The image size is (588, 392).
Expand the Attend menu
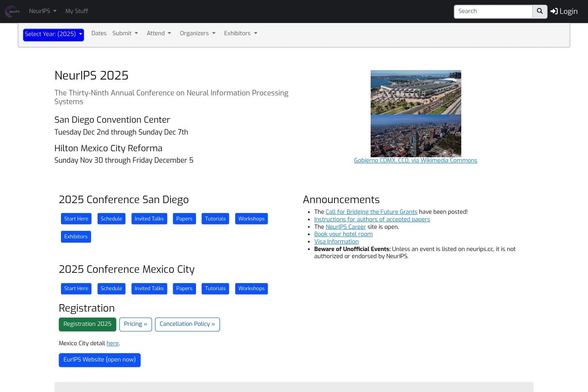[x=159, y=33]
